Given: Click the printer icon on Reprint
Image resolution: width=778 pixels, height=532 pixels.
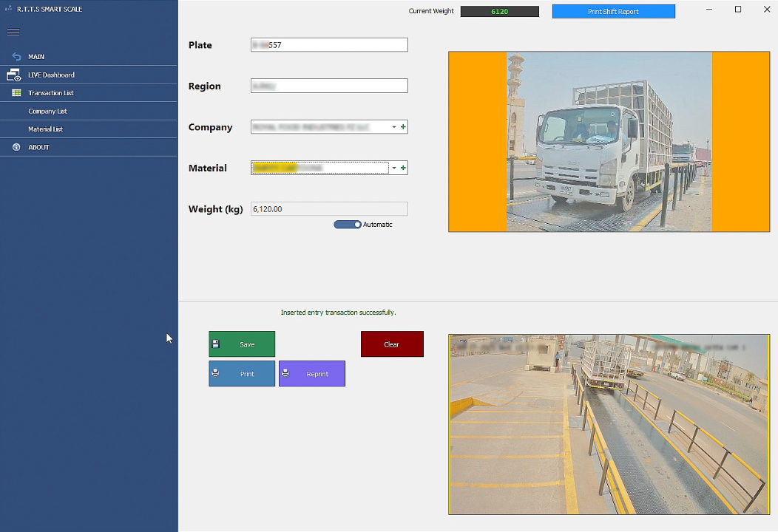Looking at the screenshot, I should (x=285, y=373).
